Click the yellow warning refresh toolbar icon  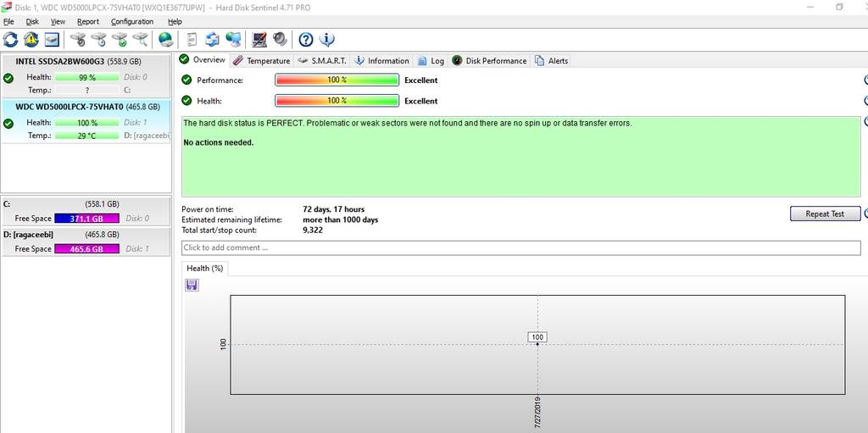pyautogui.click(x=31, y=39)
